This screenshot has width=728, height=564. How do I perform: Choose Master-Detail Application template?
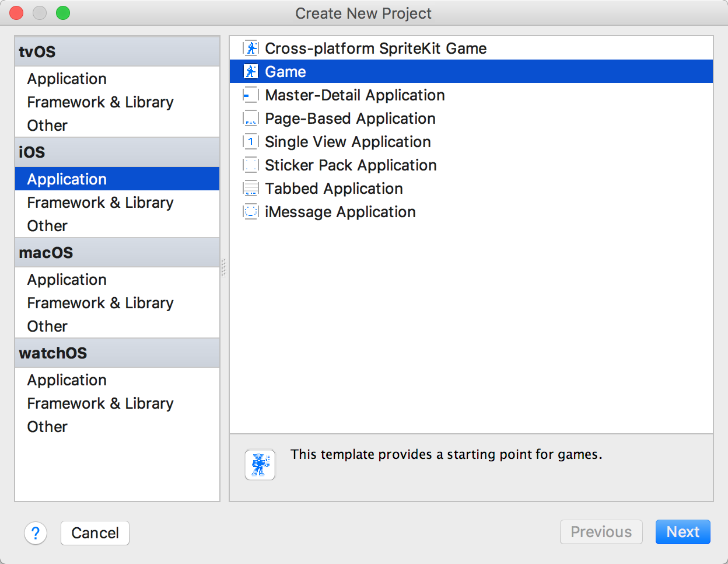pyautogui.click(x=471, y=95)
